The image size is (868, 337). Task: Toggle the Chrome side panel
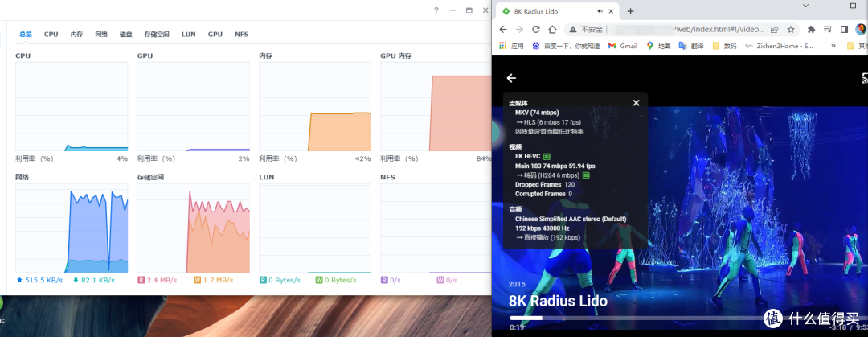point(844,30)
